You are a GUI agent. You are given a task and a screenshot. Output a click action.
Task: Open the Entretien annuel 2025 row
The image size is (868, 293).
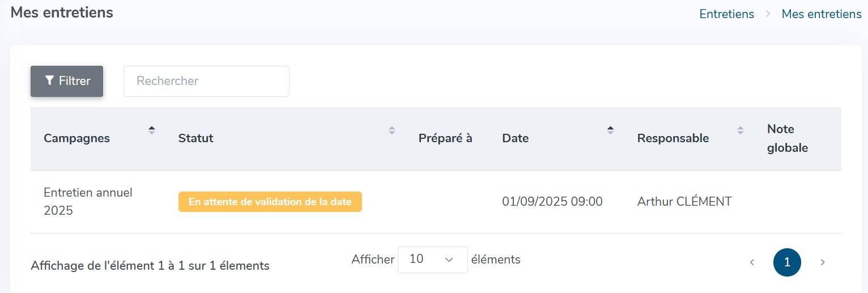click(x=436, y=202)
